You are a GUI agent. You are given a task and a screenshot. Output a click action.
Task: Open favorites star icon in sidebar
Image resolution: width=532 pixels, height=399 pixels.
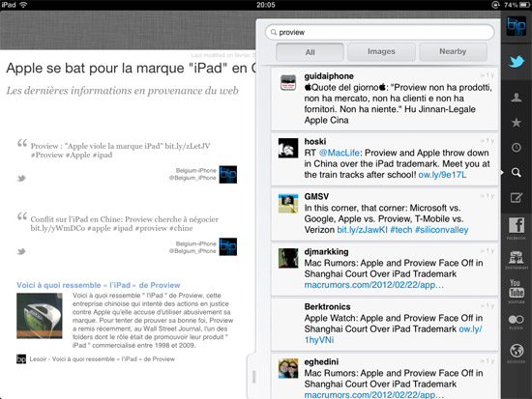point(517,123)
